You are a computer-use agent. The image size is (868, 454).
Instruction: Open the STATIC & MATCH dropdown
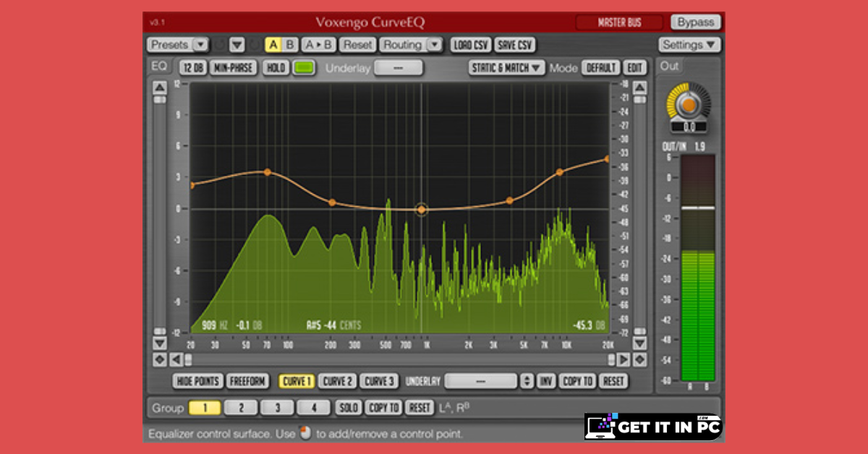(507, 68)
